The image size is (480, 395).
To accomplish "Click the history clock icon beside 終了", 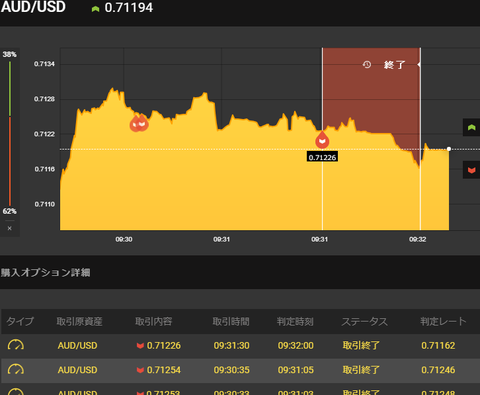I will (367, 64).
